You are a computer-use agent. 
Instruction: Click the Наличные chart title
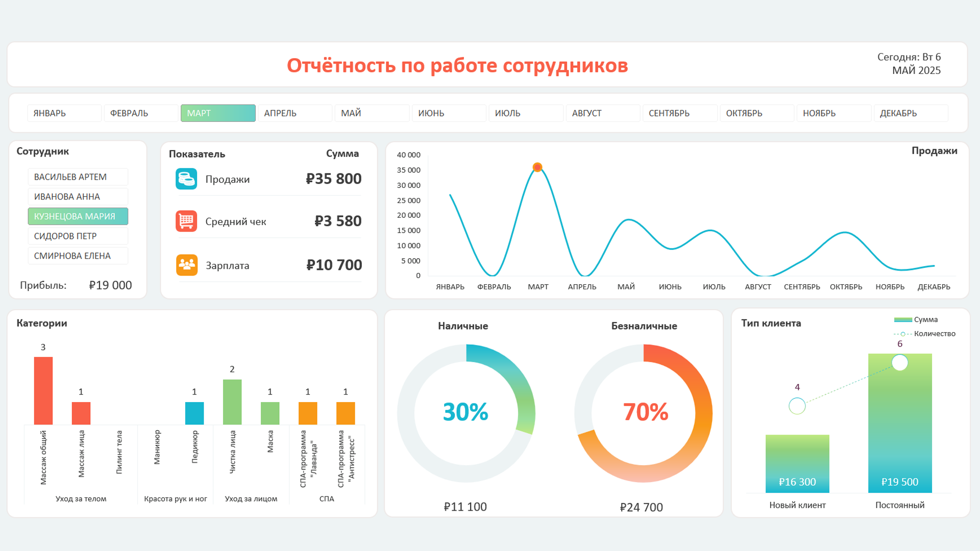point(463,326)
